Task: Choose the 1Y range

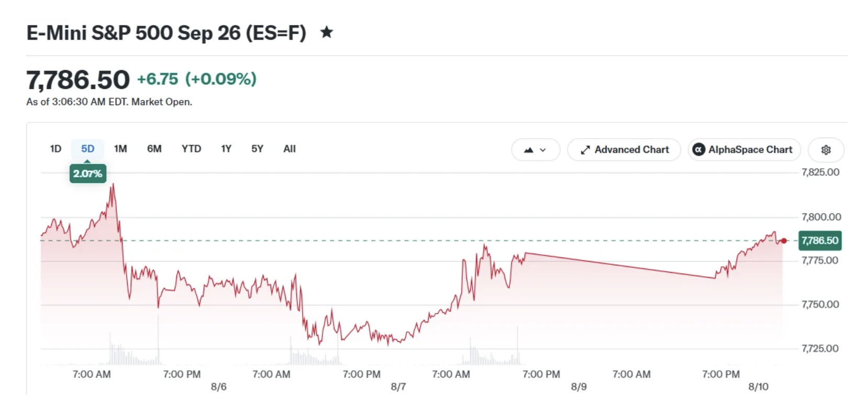Action: coord(226,149)
